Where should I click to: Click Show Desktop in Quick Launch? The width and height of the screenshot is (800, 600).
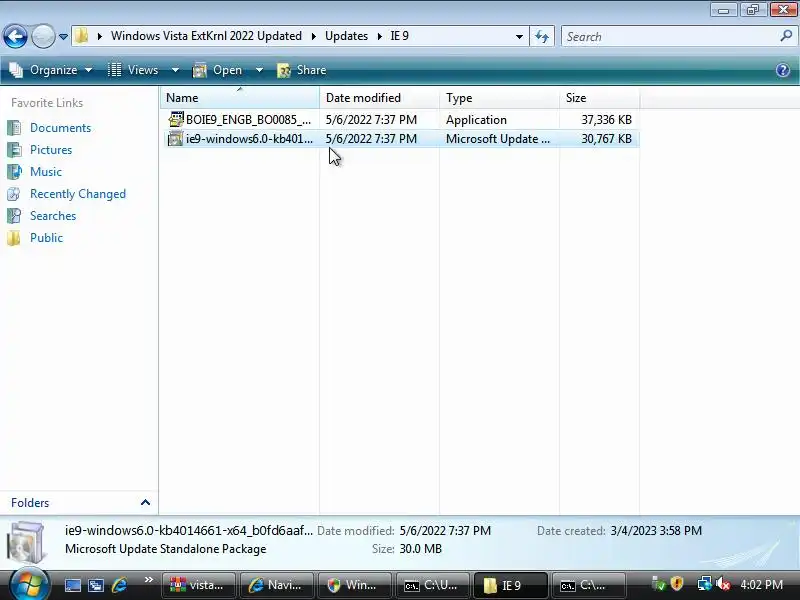point(72,585)
